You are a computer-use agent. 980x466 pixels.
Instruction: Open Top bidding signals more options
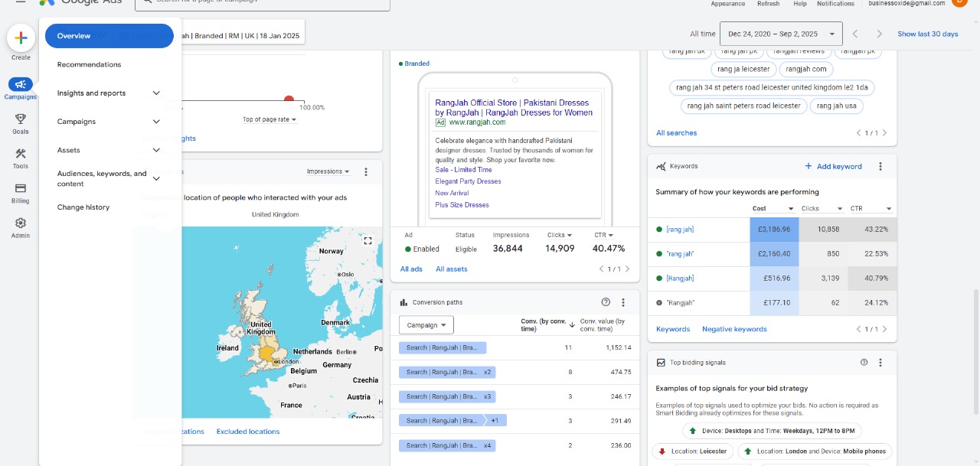click(880, 363)
